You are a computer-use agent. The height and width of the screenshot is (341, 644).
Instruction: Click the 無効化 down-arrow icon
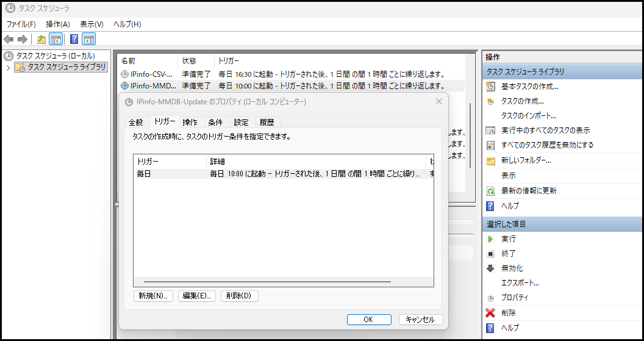point(490,268)
